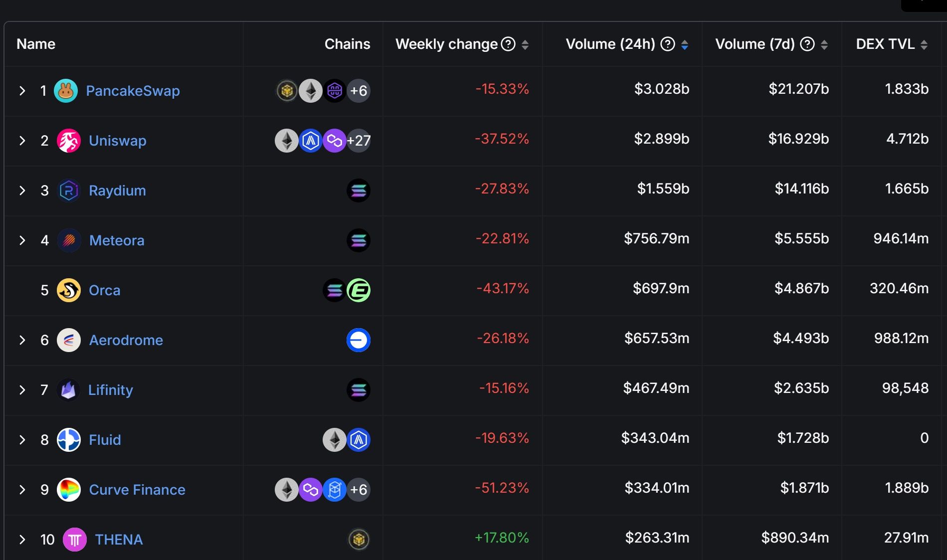Click the 4.712b Uniswap TVL value
This screenshot has height=560, width=947.
907,139
